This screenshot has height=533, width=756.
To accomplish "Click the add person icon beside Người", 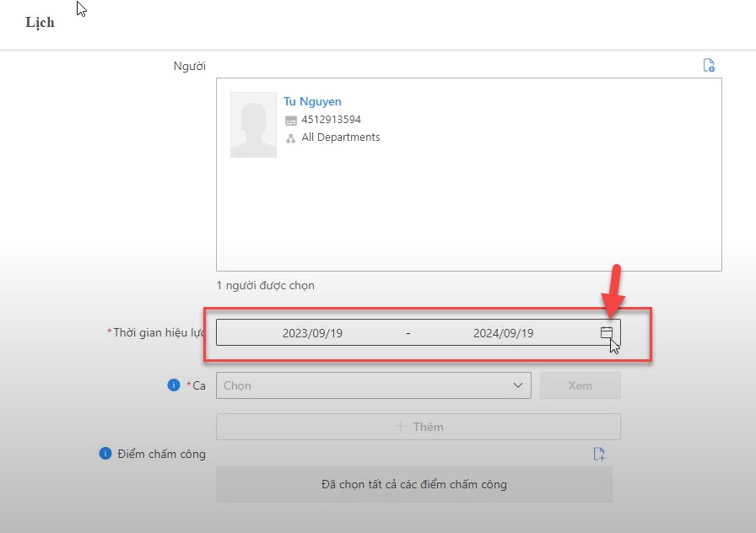I will click(709, 66).
